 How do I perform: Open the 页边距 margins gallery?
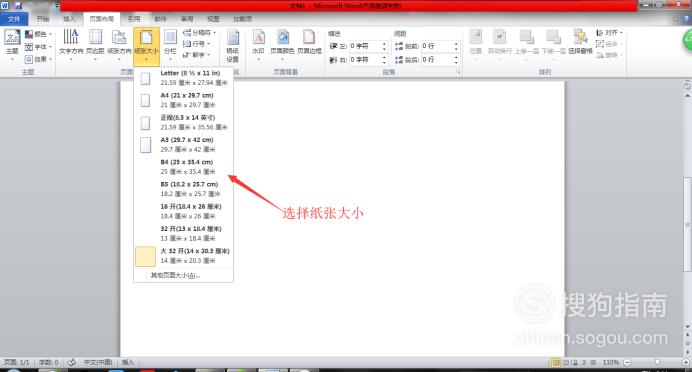click(x=95, y=43)
